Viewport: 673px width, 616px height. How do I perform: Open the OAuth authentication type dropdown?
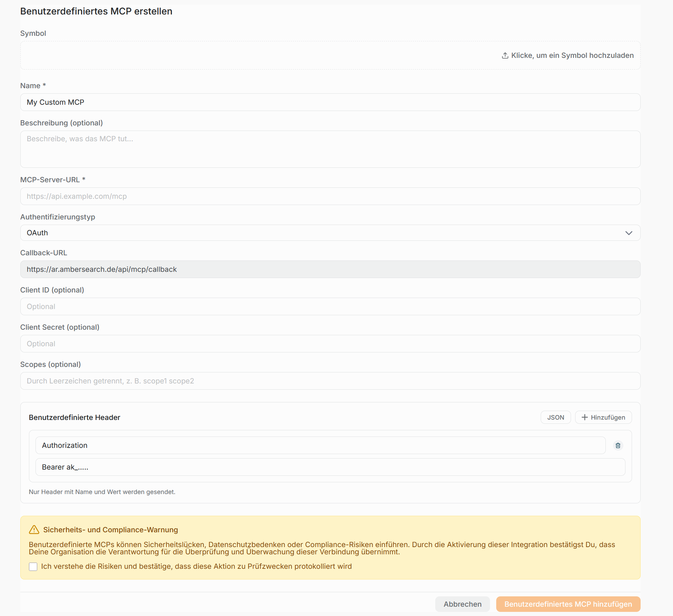pos(330,233)
